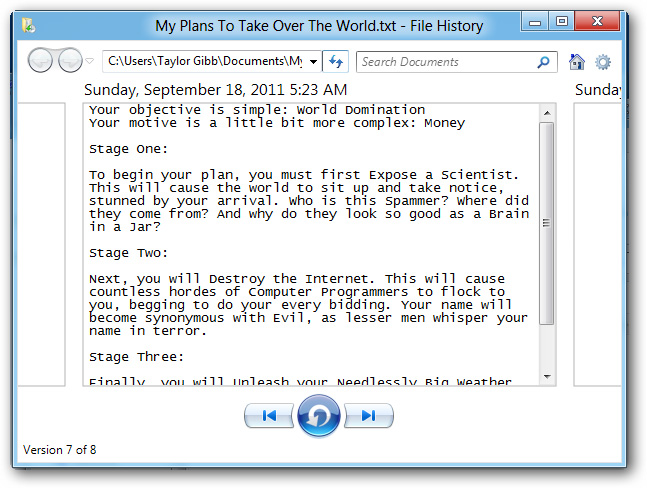The width and height of the screenshot is (647, 488).
Task: Go forward using the forward arrow button
Action: (71, 61)
